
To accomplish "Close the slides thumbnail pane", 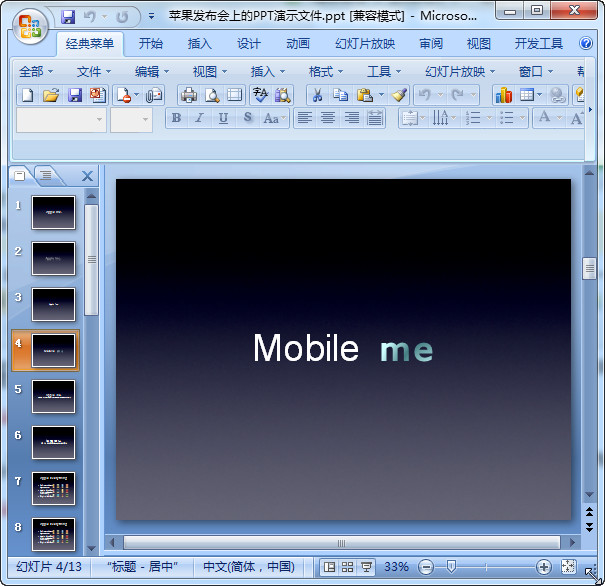I will coord(88,176).
